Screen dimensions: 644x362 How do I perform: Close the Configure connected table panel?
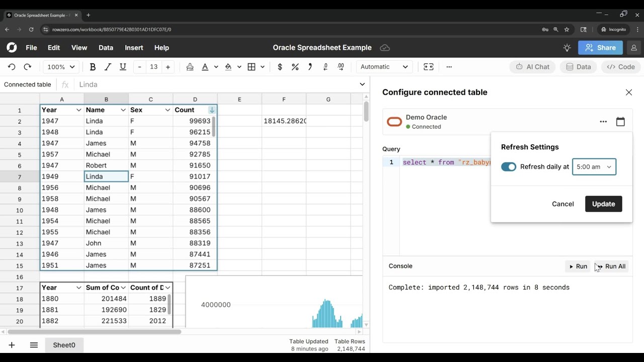629,93
